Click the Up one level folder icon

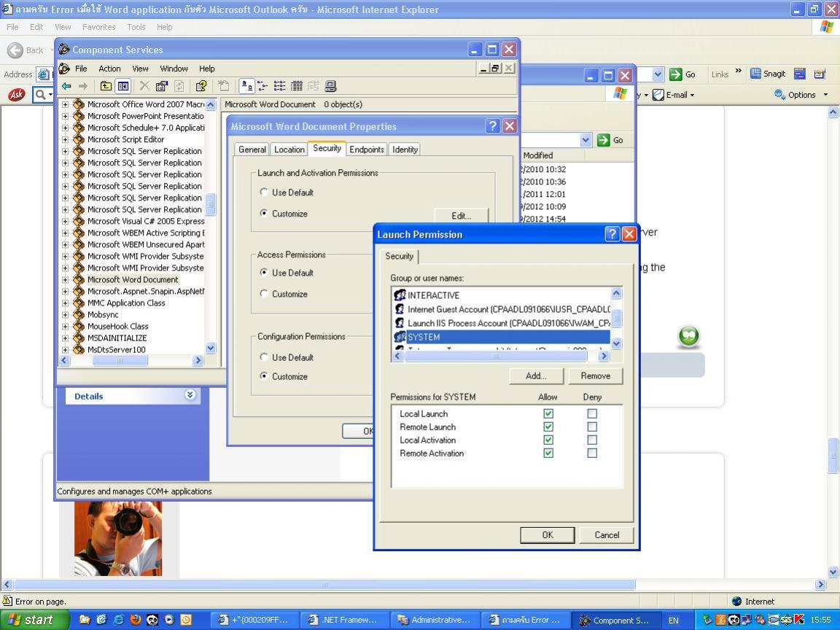click(x=106, y=86)
